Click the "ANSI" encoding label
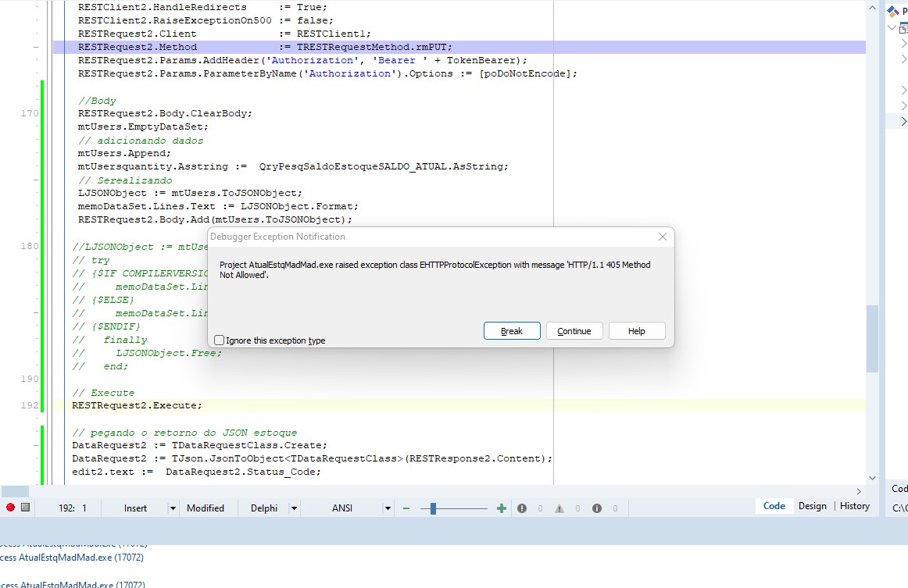 click(342, 508)
